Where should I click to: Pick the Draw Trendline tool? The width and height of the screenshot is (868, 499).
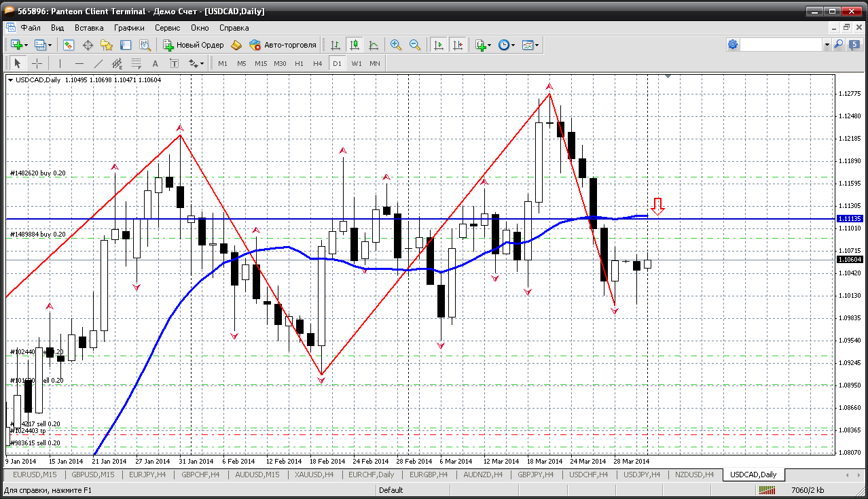98,63
